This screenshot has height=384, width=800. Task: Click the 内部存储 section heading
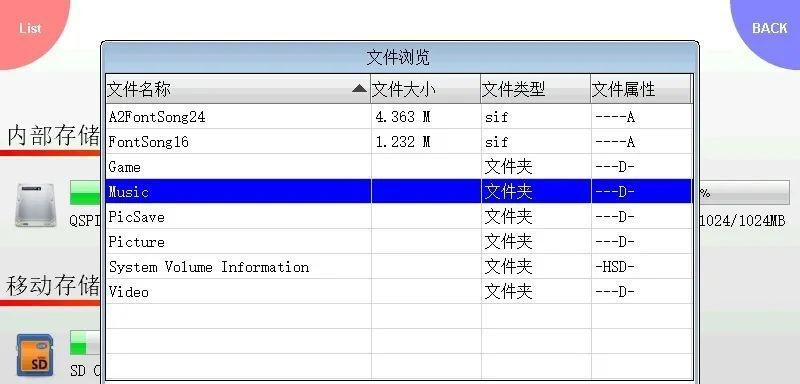53,137
